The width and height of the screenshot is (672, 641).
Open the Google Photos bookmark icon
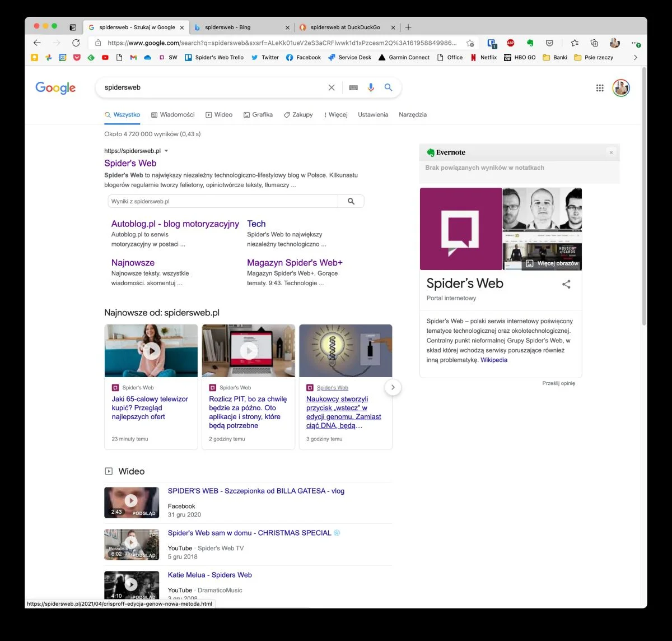pyautogui.click(x=49, y=57)
